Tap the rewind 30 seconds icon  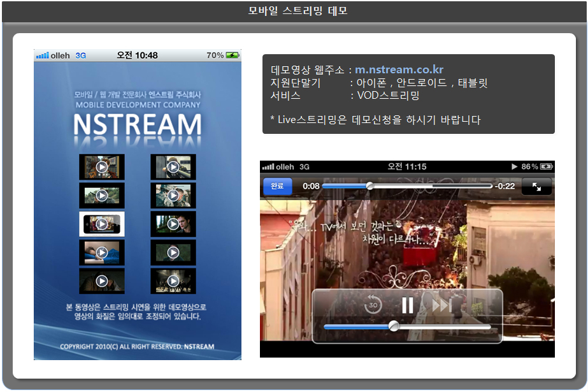373,306
